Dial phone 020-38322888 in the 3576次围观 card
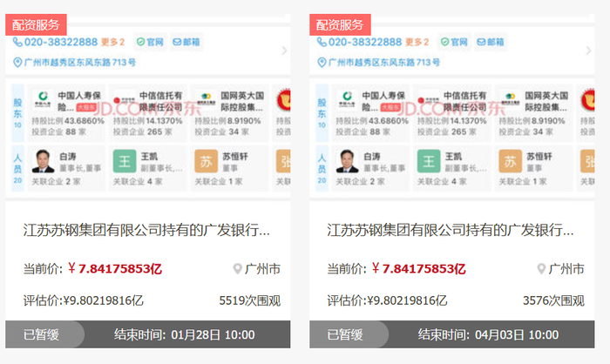The height and width of the screenshot is (364, 610). pos(359,42)
